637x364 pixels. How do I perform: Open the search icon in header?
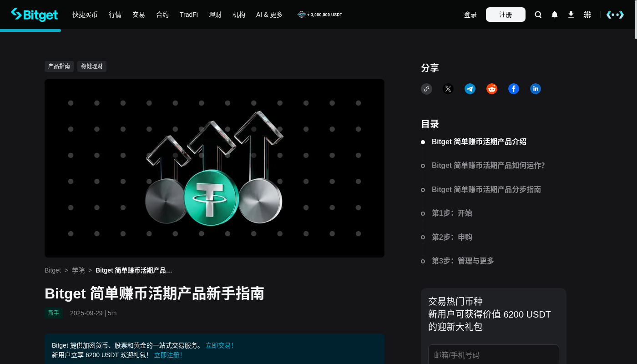pyautogui.click(x=538, y=15)
